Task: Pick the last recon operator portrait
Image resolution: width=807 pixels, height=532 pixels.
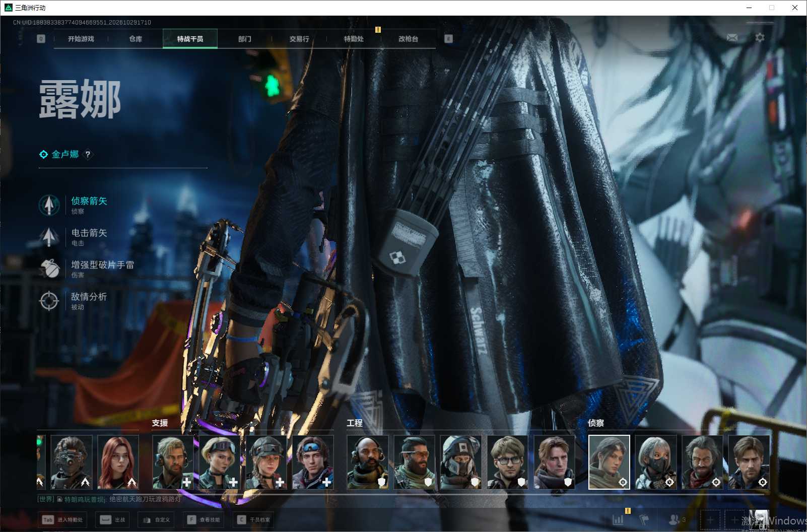Action: [749, 462]
